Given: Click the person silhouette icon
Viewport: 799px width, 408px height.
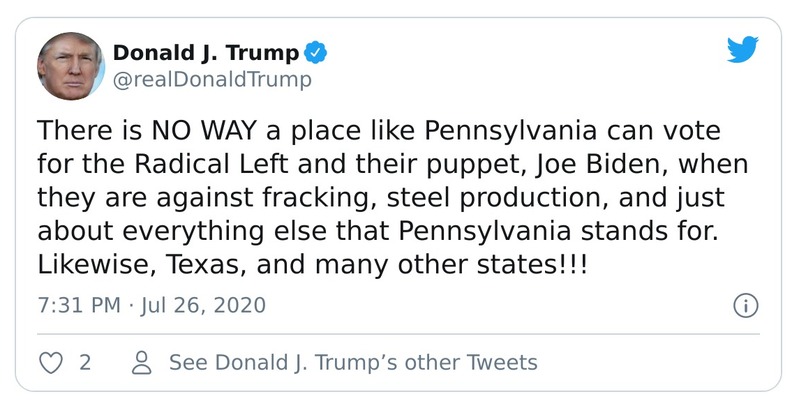Looking at the screenshot, I should (x=142, y=362).
